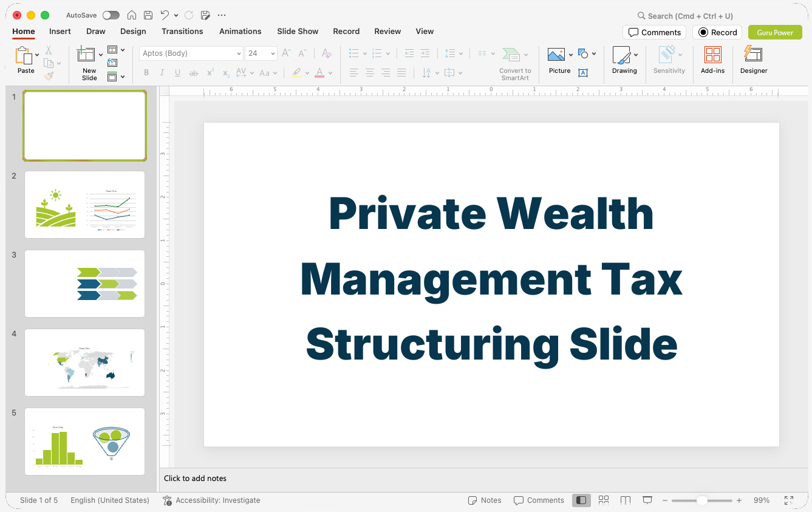Viewport: 812px width, 512px height.
Task: Align text to the left
Action: 354,73
